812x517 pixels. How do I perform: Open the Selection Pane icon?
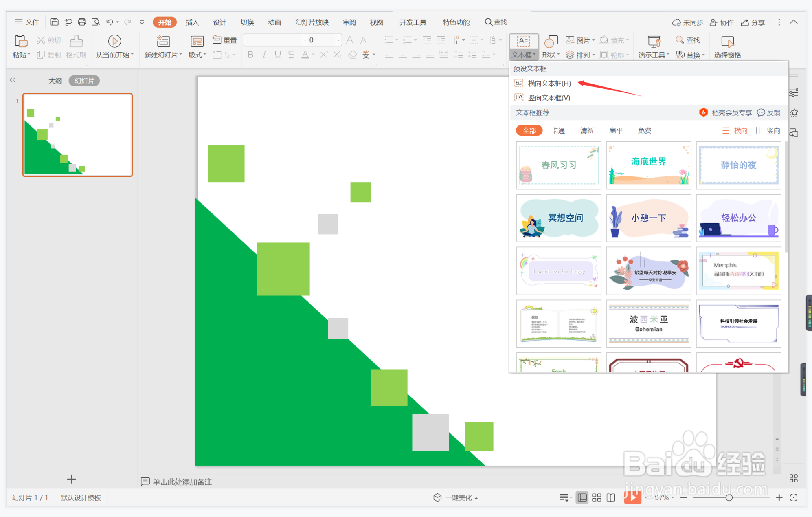point(727,41)
